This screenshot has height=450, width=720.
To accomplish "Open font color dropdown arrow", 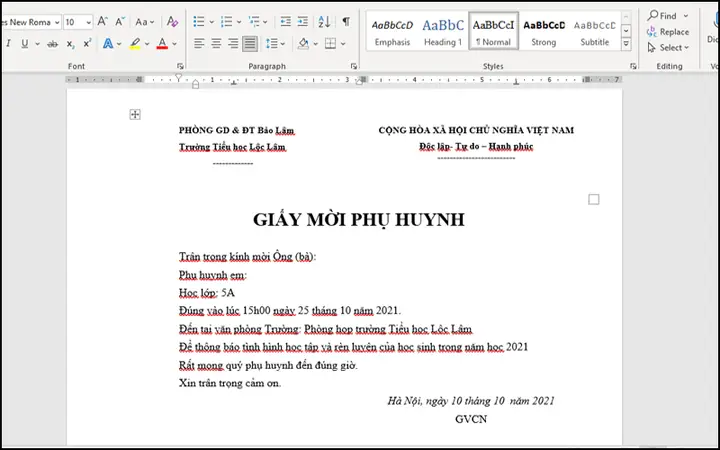I will click(174, 44).
